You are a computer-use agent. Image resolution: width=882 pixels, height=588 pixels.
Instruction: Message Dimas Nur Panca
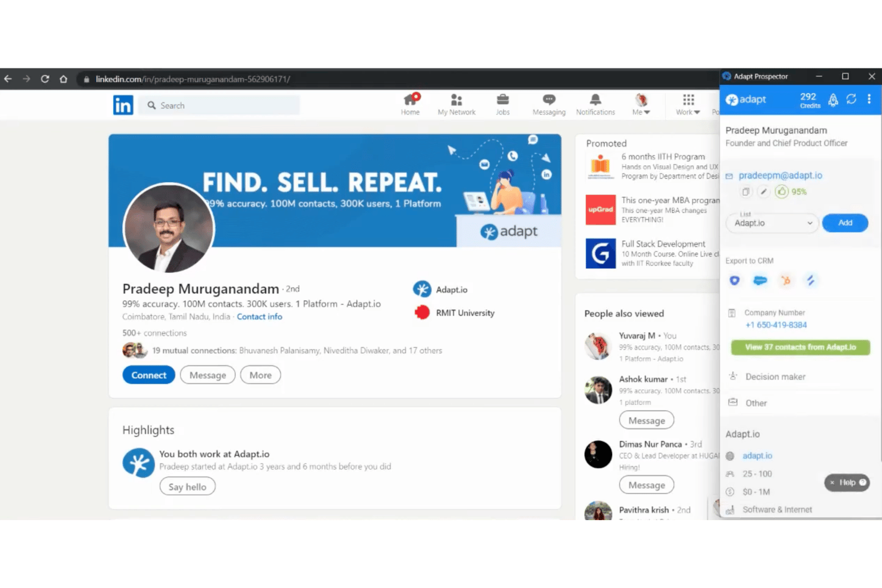click(647, 485)
